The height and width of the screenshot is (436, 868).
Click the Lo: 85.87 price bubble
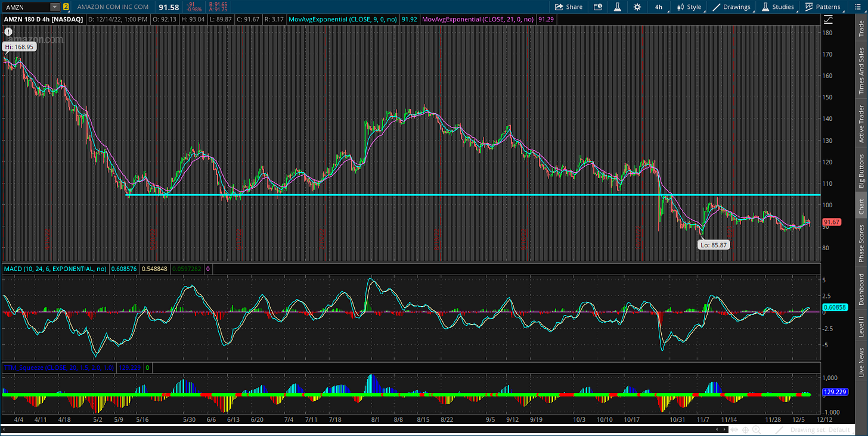pos(714,244)
